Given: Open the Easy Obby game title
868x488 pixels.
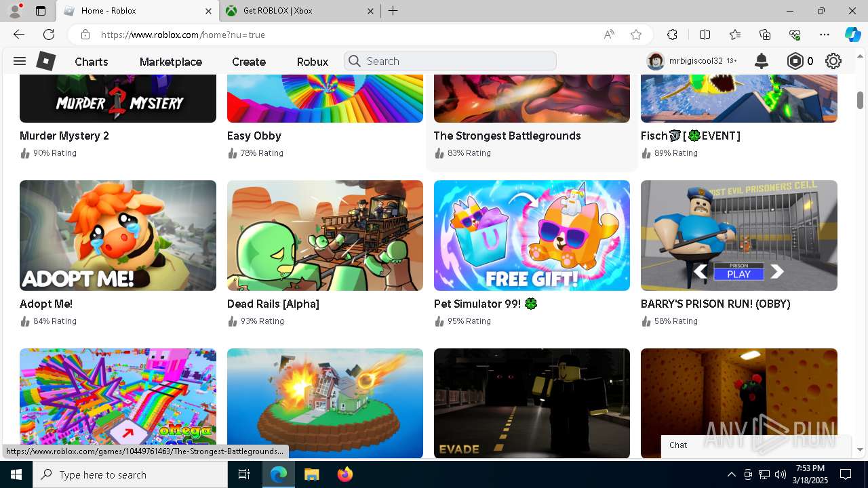Looking at the screenshot, I should [x=254, y=136].
